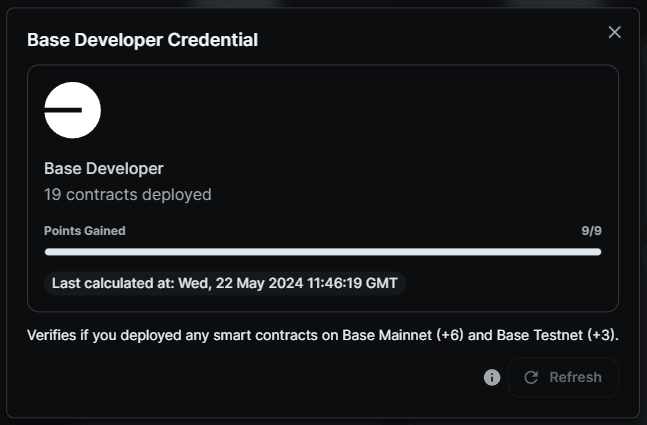This screenshot has width=647, height=425.
Task: Click the Refresh button
Action: [563, 377]
